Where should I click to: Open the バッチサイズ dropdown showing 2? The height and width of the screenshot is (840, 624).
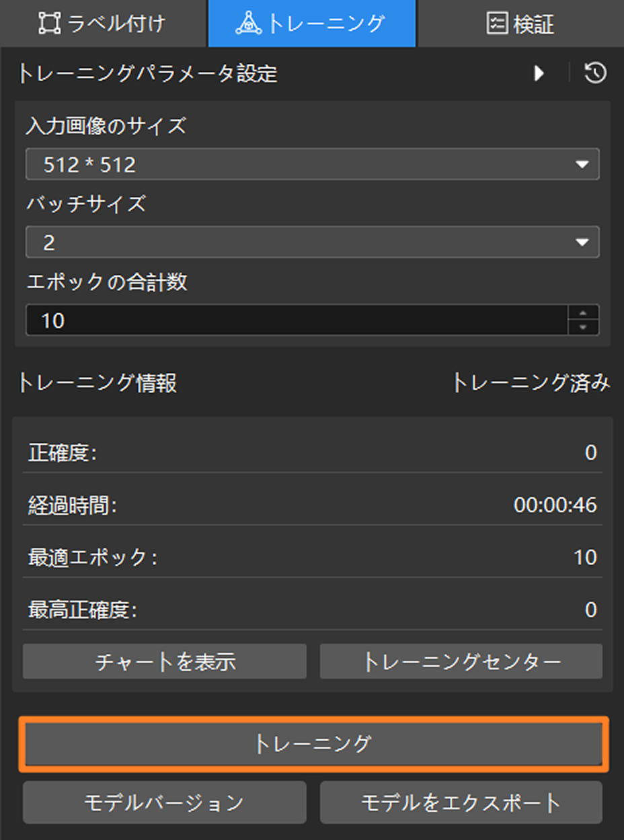312,243
